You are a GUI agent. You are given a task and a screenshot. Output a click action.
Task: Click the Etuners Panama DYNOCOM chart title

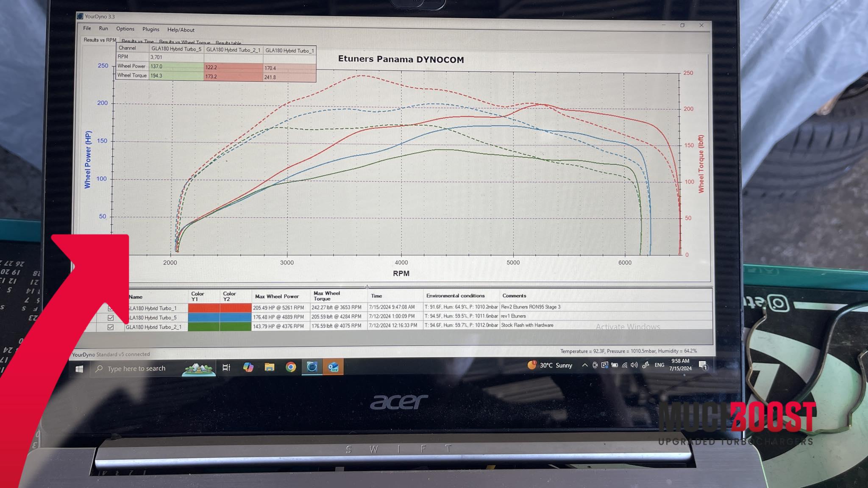(x=401, y=59)
